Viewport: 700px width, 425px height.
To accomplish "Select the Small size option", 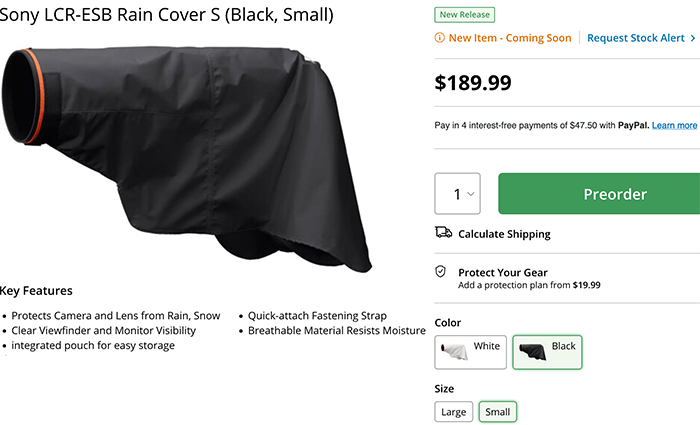I will 497,411.
